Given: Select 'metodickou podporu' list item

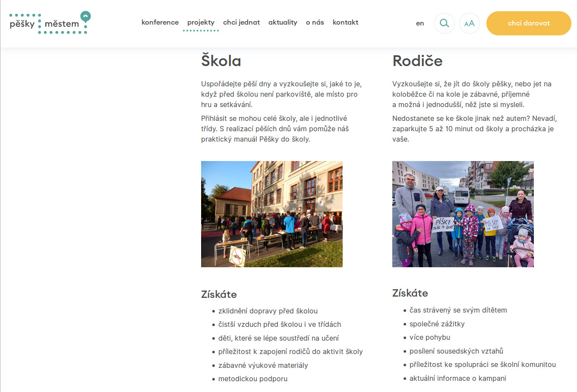Looking at the screenshot, I should 253,379.
